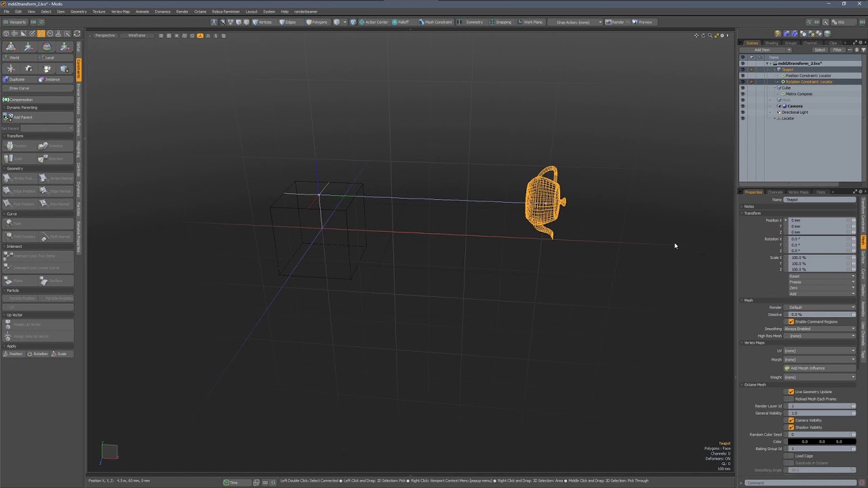Open Weight map dropdown
Screen dimensions: 868x488
tap(820, 377)
